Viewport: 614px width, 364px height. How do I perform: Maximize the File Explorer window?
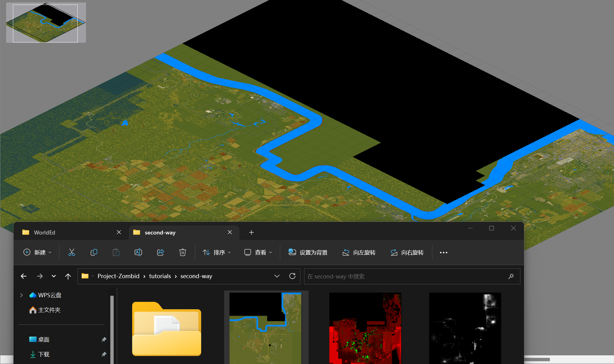click(491, 228)
